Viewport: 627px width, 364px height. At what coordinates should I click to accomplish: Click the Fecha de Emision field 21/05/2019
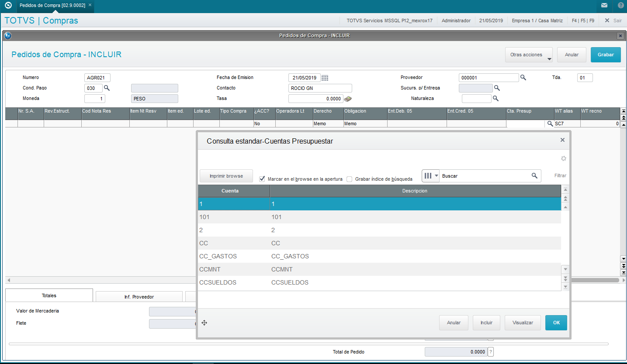pos(304,78)
